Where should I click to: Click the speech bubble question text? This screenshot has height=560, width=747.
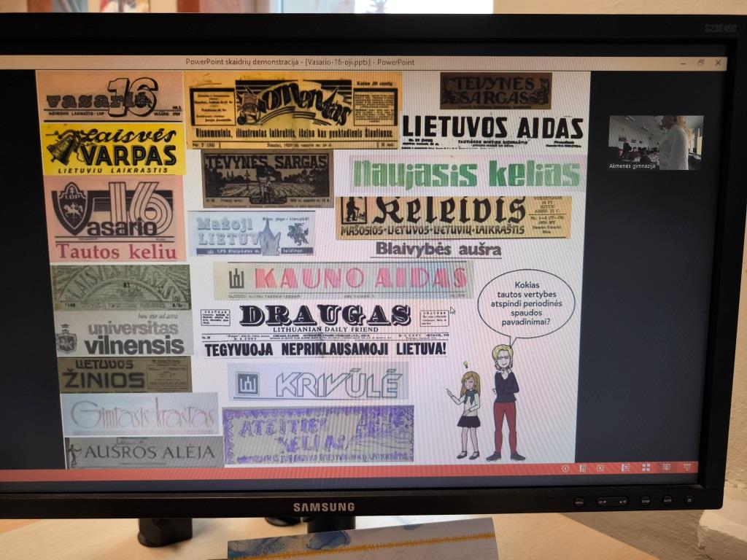pyautogui.click(x=527, y=303)
